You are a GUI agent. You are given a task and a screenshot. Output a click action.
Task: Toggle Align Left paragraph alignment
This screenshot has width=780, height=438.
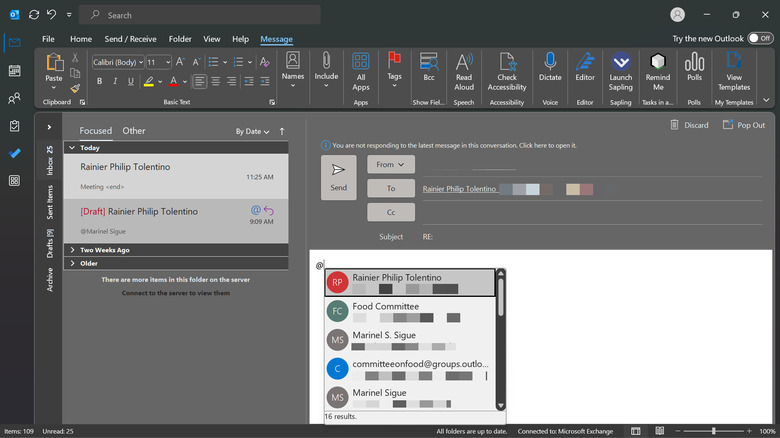199,81
